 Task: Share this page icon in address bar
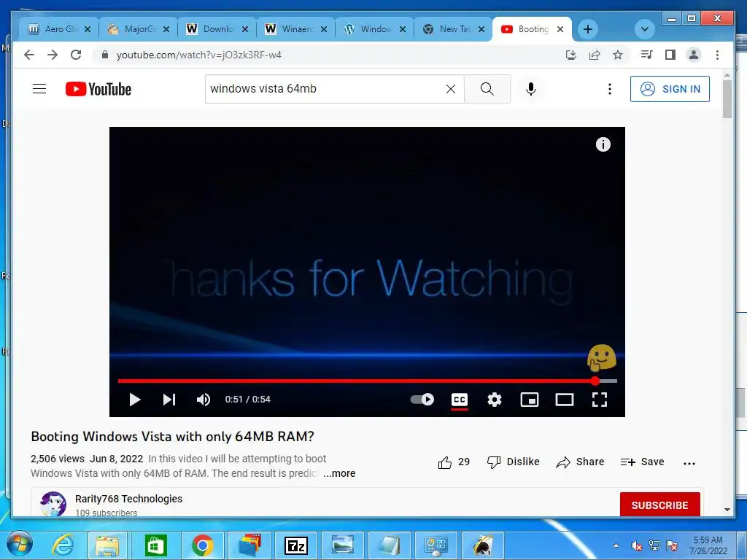594,55
